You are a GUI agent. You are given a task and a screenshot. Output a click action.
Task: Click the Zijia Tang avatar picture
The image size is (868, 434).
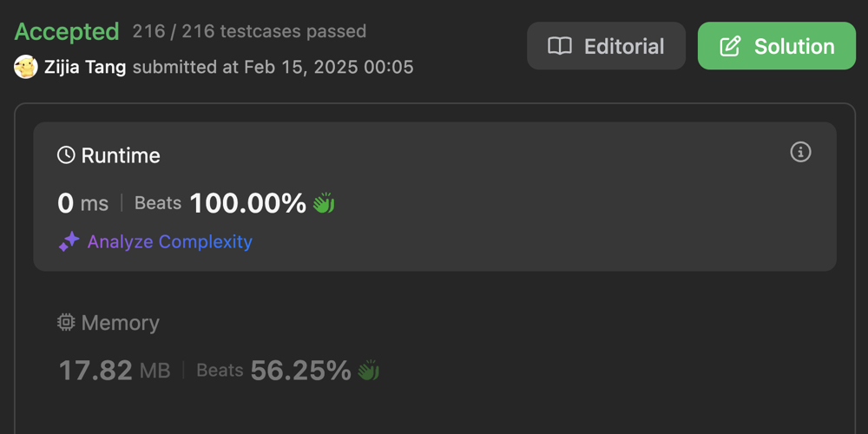click(26, 67)
